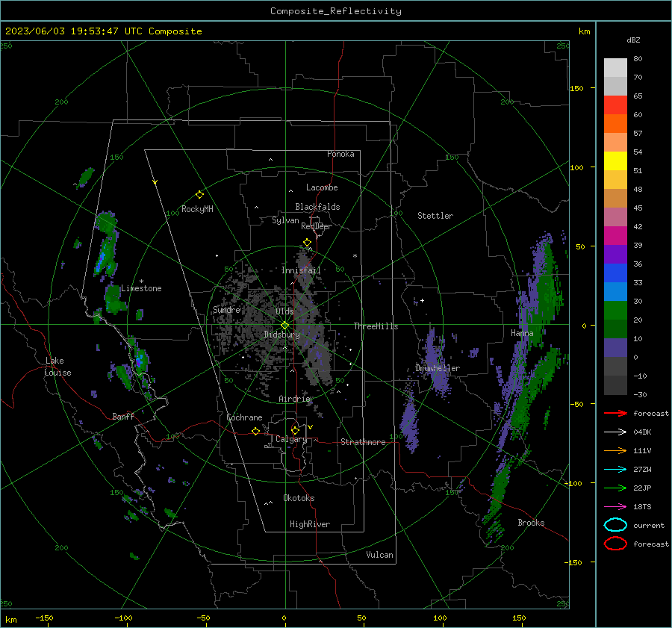Click the Cochrane town label
Screen dimensions: 672x628
pyautogui.click(x=244, y=417)
